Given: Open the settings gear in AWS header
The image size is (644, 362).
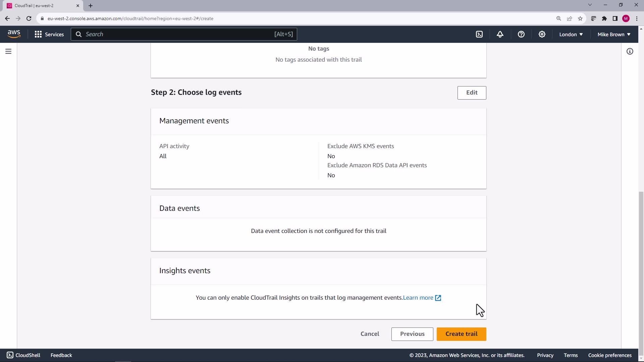Looking at the screenshot, I should pyautogui.click(x=542, y=34).
